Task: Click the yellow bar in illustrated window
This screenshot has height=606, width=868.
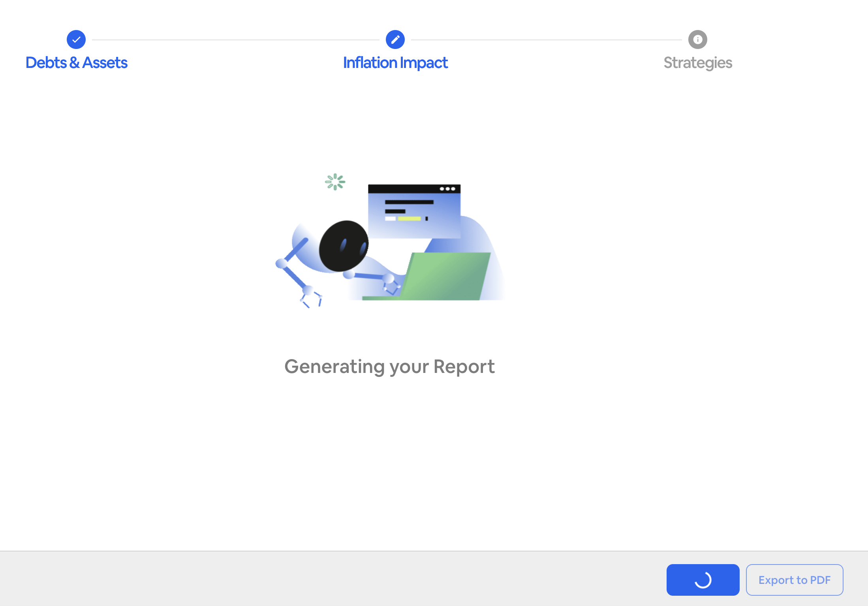Action: coord(409,218)
